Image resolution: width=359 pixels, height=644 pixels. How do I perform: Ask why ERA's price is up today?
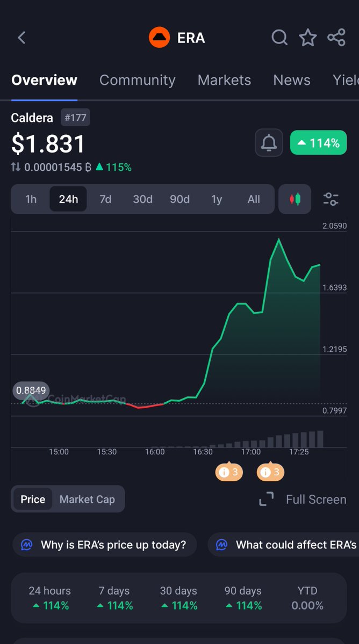[x=105, y=545]
